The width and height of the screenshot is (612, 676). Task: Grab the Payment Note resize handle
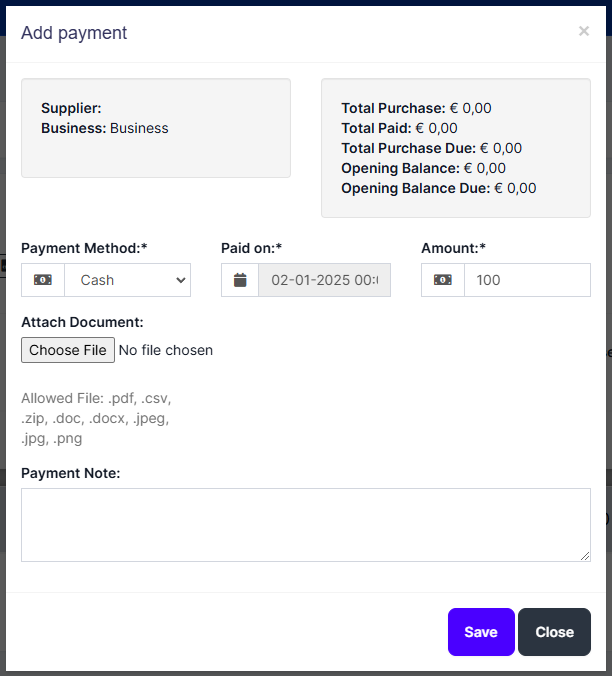(x=585, y=556)
